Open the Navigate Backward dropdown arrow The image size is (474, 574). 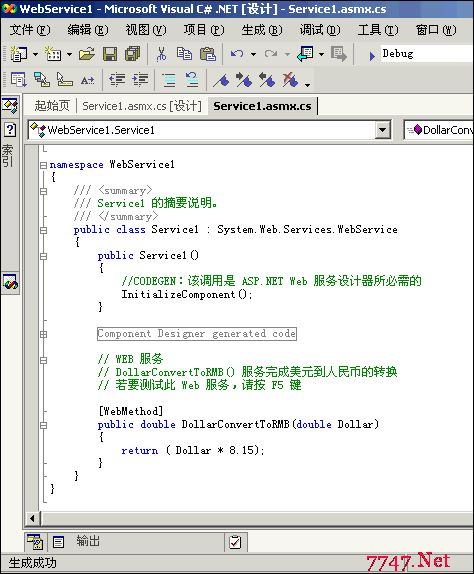[321, 54]
